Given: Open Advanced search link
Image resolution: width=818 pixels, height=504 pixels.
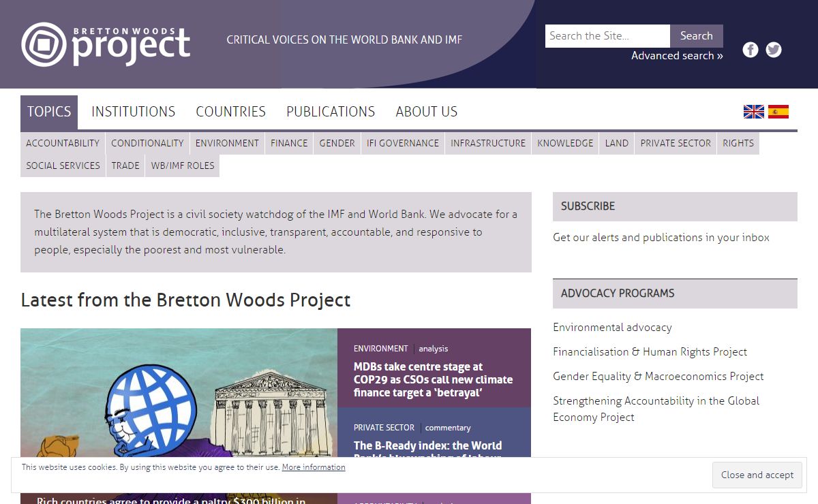Looking at the screenshot, I should 677,56.
